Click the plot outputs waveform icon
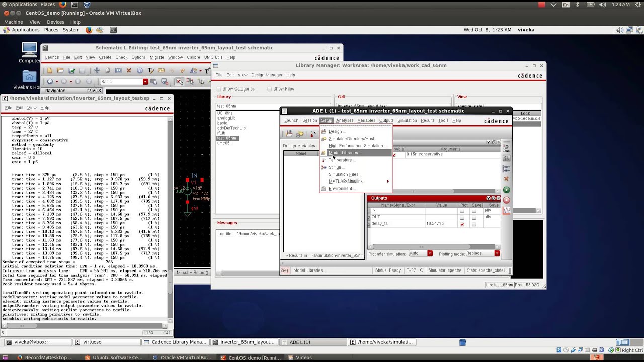644x362 pixels. click(x=506, y=210)
